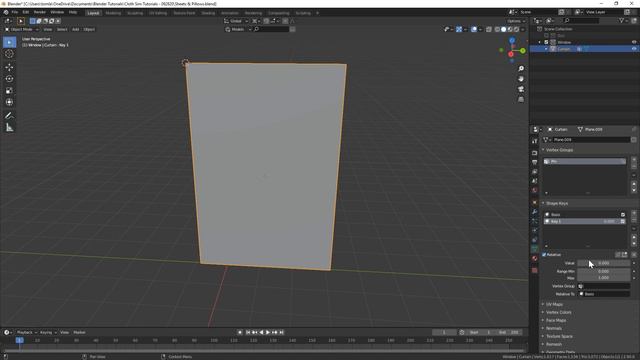Screen dimensions: 640x360
Task: Select the Scale tool
Action: click(x=9, y=91)
